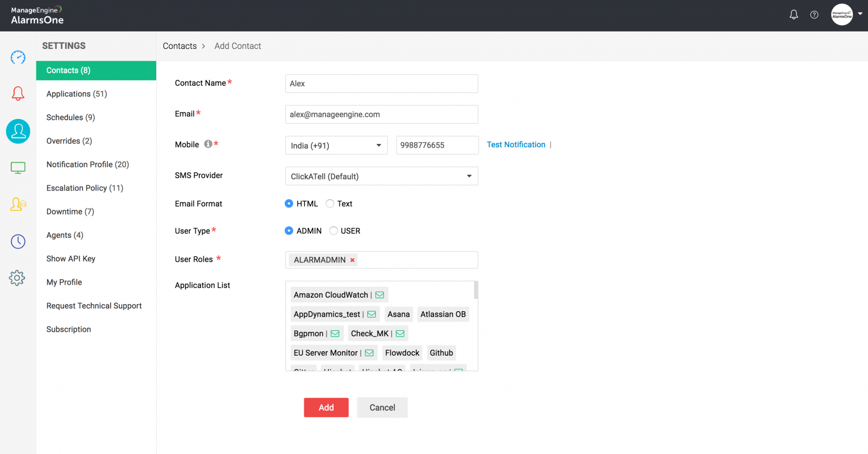
Task: Click the ManageEngine AlarmsOne logo
Action: (x=37, y=16)
